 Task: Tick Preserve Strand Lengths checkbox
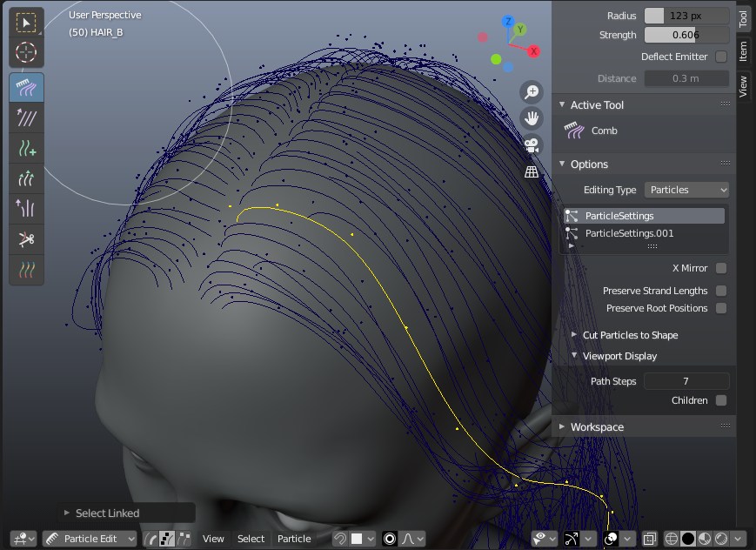coord(721,291)
